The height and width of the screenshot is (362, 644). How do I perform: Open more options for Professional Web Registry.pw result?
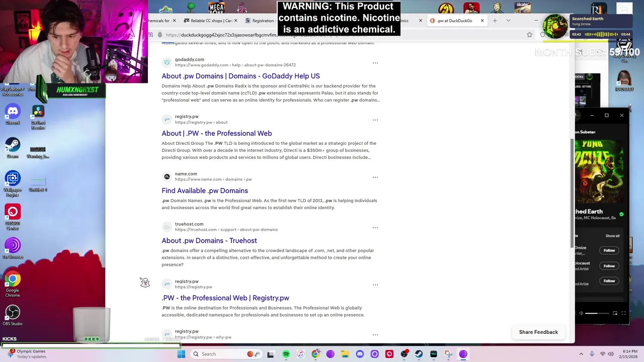(x=375, y=285)
